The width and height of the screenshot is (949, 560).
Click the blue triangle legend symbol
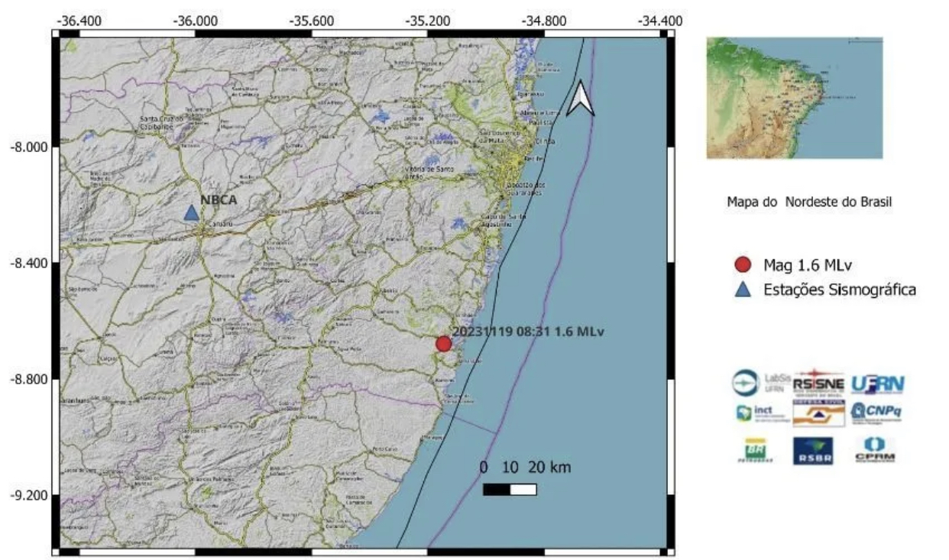tap(742, 290)
